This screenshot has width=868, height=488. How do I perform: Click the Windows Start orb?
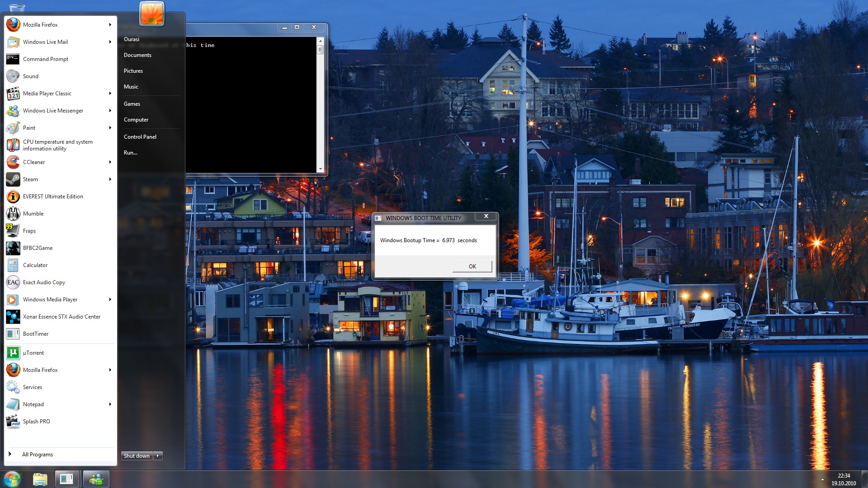click(12, 479)
